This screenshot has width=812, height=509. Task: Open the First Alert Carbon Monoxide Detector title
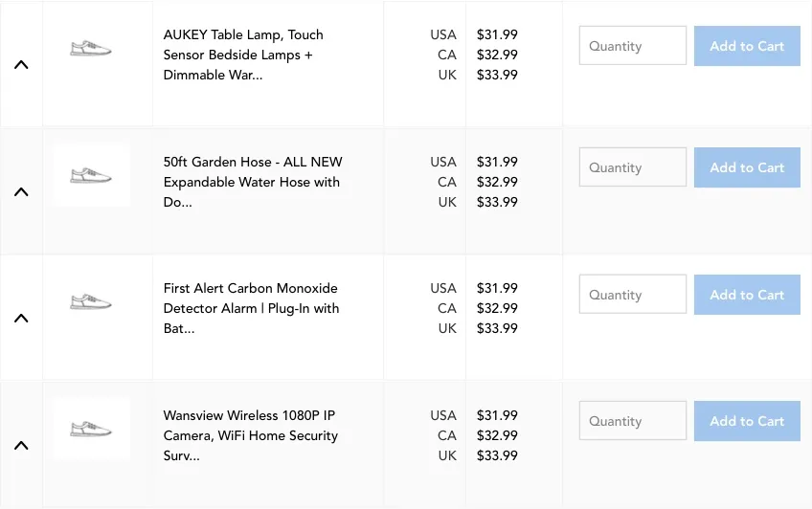coord(251,308)
